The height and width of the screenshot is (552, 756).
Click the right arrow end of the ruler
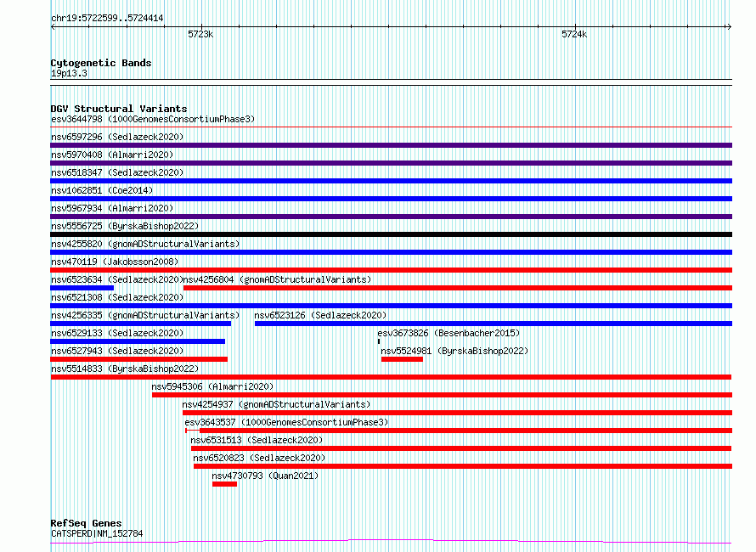[729, 27]
